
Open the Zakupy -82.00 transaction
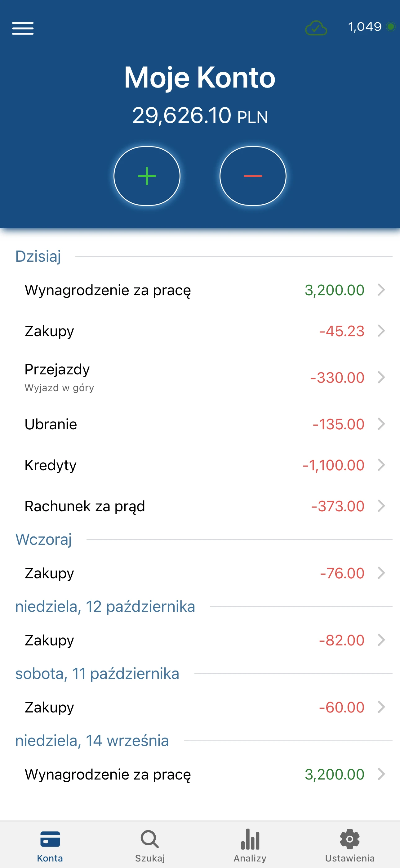pos(200,640)
